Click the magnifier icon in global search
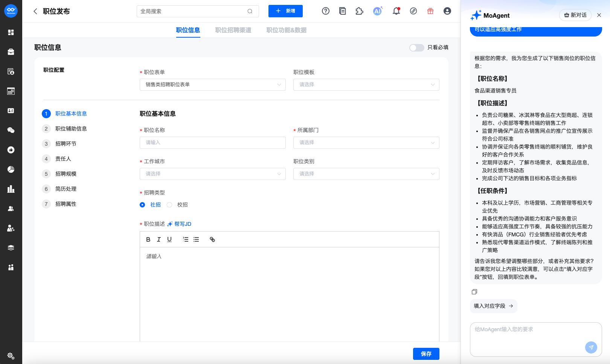This screenshot has height=364, width=610. [250, 11]
